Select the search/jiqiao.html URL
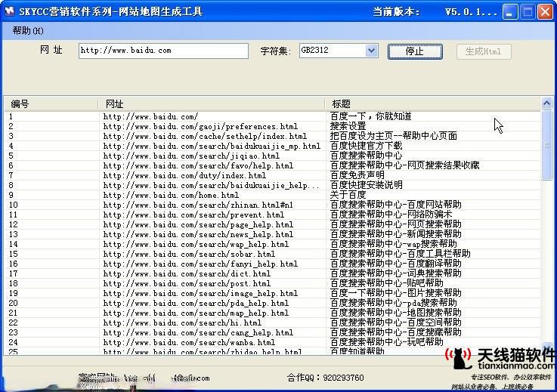Image resolution: width=557 pixels, height=392 pixels. [x=191, y=156]
